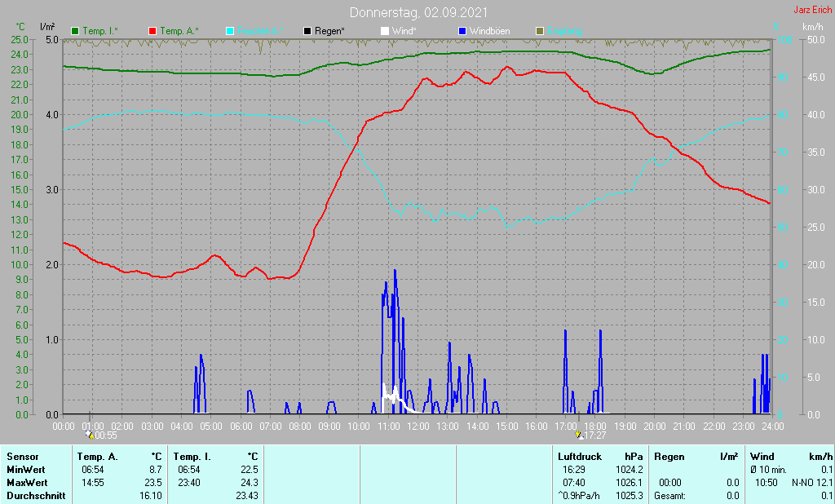The height and width of the screenshot is (504, 835).
Task: Click the 00:55 marker icon below the time axis
Action: click(89, 435)
